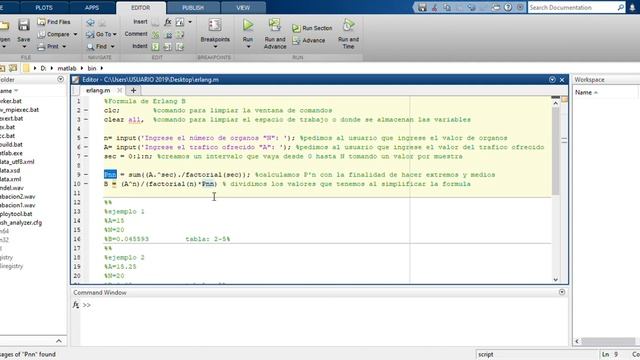Click the increase indent icon

point(168,47)
